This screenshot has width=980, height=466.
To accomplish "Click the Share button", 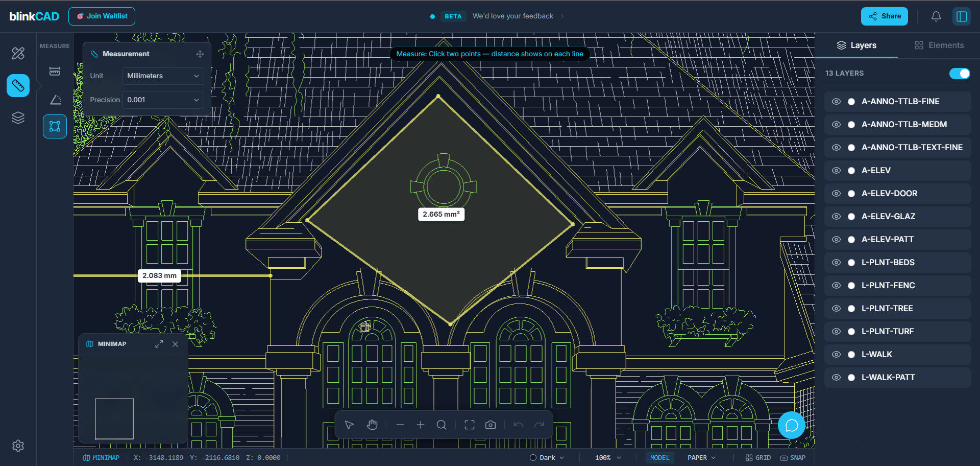I will (x=885, y=16).
